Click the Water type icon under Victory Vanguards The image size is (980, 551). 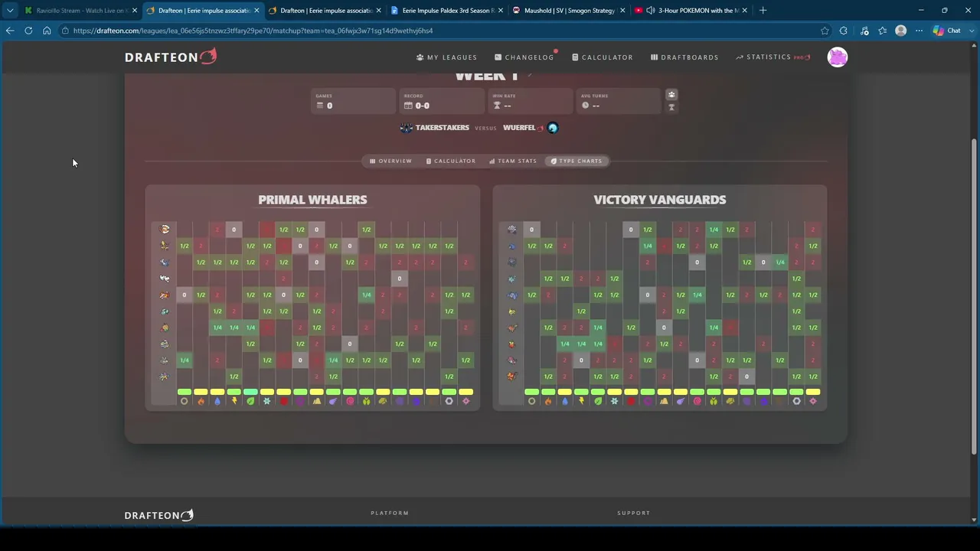tap(565, 401)
